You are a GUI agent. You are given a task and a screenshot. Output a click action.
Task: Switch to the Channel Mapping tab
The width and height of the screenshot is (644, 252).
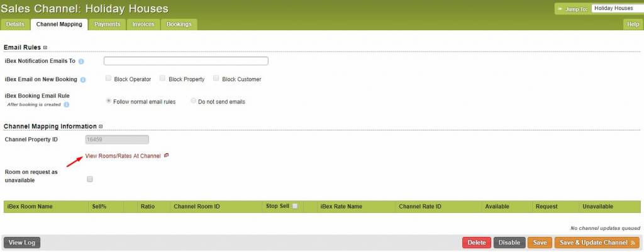(59, 25)
